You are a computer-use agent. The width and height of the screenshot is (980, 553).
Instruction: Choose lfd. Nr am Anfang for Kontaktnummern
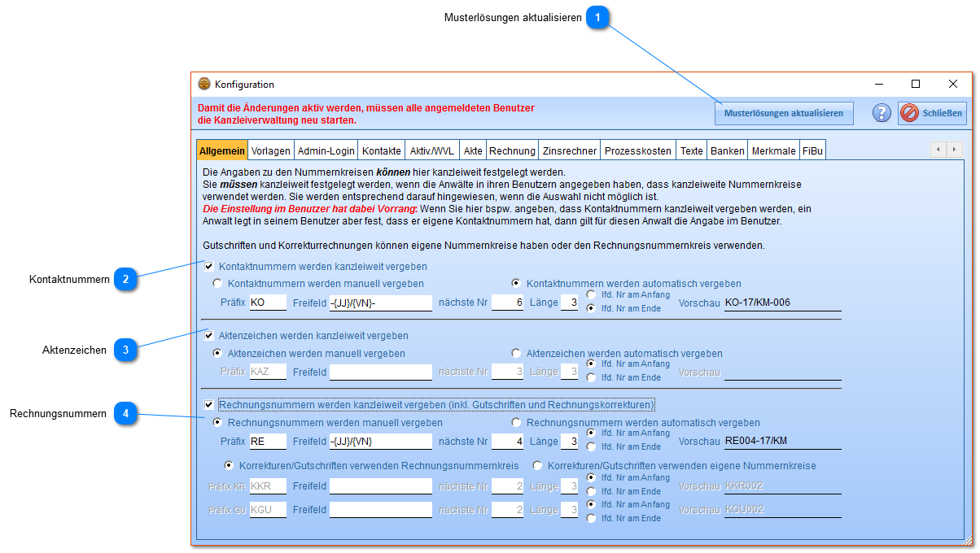[x=592, y=294]
